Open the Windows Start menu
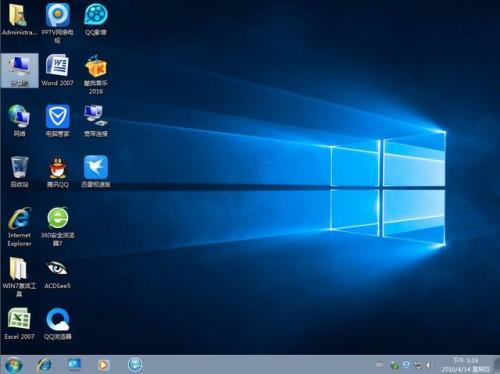The width and height of the screenshot is (500, 374). pos(14,365)
